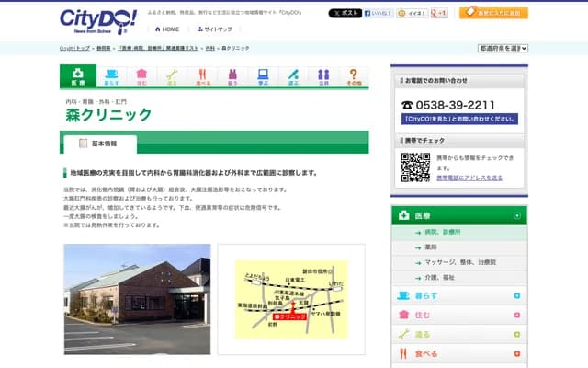Click the CityDO! logo
The height and width of the screenshot is (368, 588).
[98, 22]
